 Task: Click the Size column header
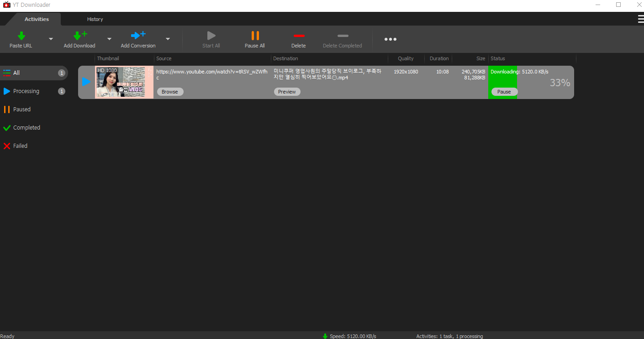(x=480, y=58)
